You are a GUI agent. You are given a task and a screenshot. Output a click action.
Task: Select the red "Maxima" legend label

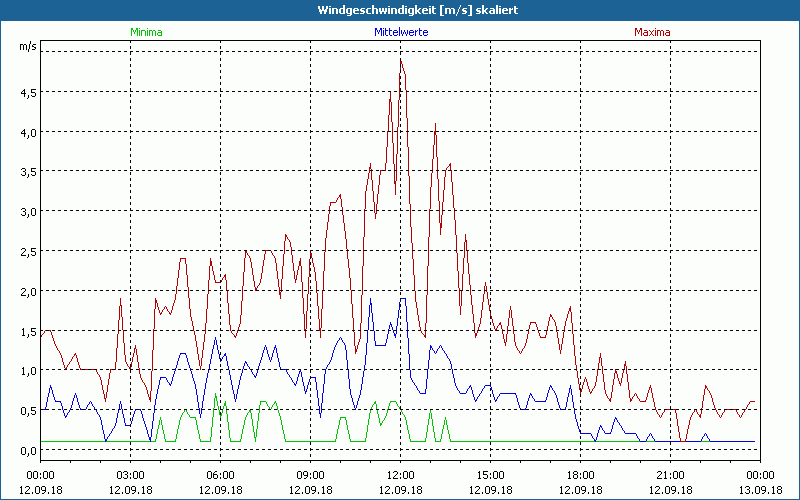pyautogui.click(x=652, y=32)
